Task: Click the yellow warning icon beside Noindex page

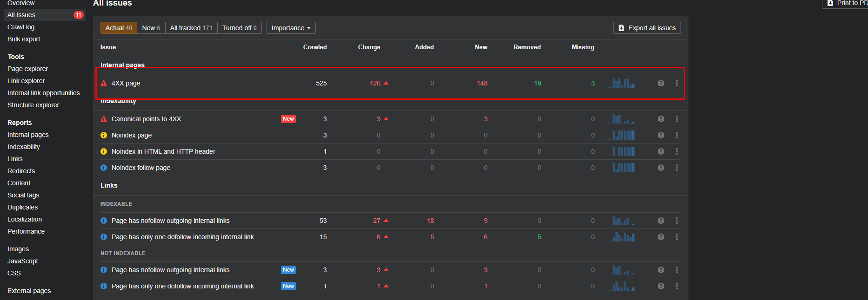Action: [x=104, y=135]
